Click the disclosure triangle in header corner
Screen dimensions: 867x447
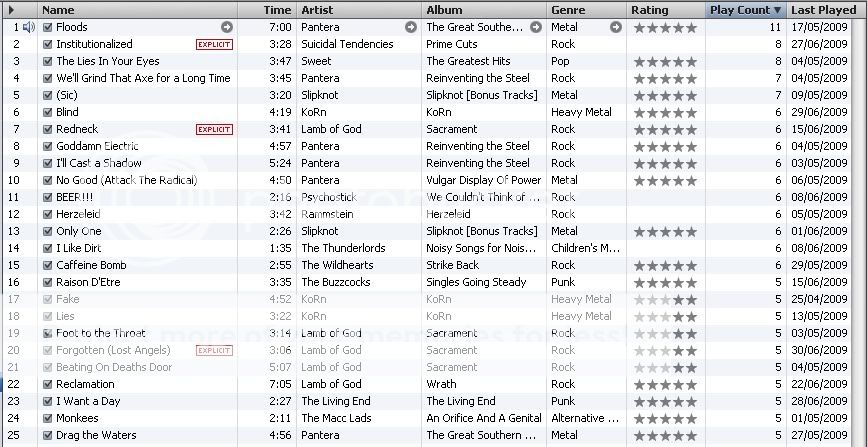[x=11, y=10]
